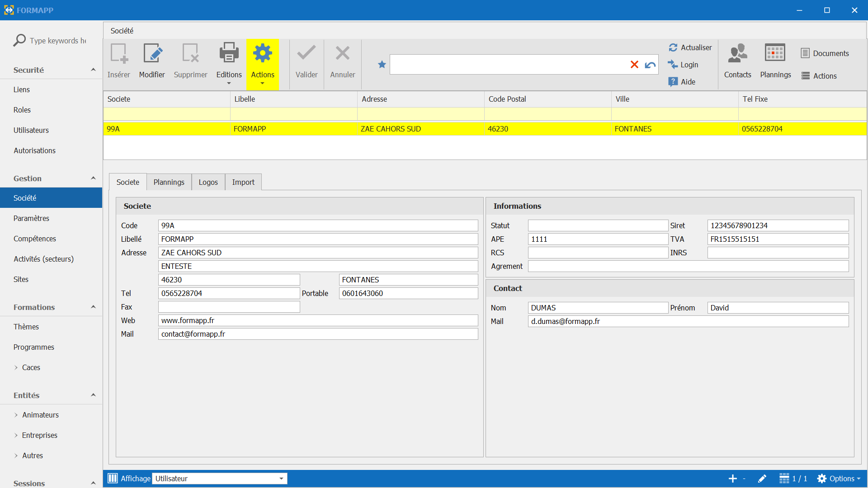Click the grid record counter icon 1 / 1
Viewport: 868px width, 488px height.
[784, 479]
